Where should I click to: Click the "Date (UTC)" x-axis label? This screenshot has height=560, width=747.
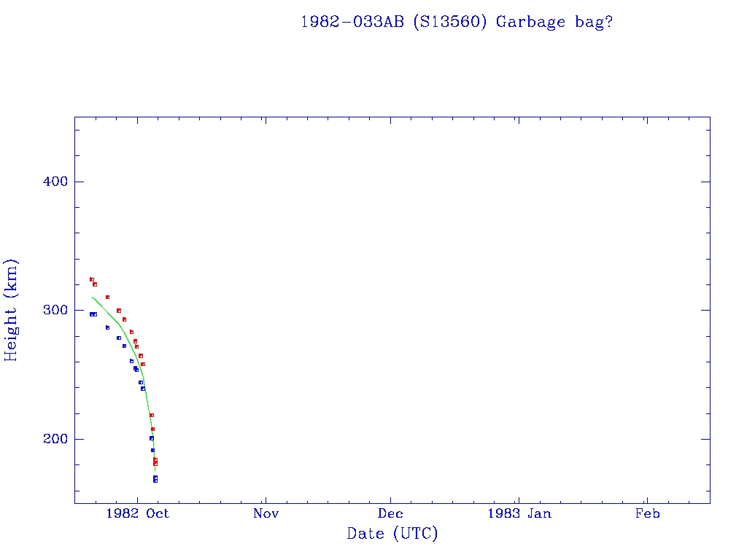pos(392,534)
